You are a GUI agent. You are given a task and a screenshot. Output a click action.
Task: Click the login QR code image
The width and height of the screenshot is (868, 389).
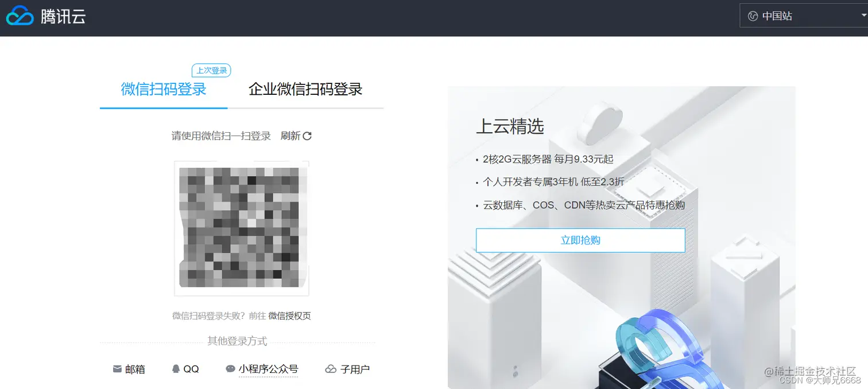tap(241, 227)
